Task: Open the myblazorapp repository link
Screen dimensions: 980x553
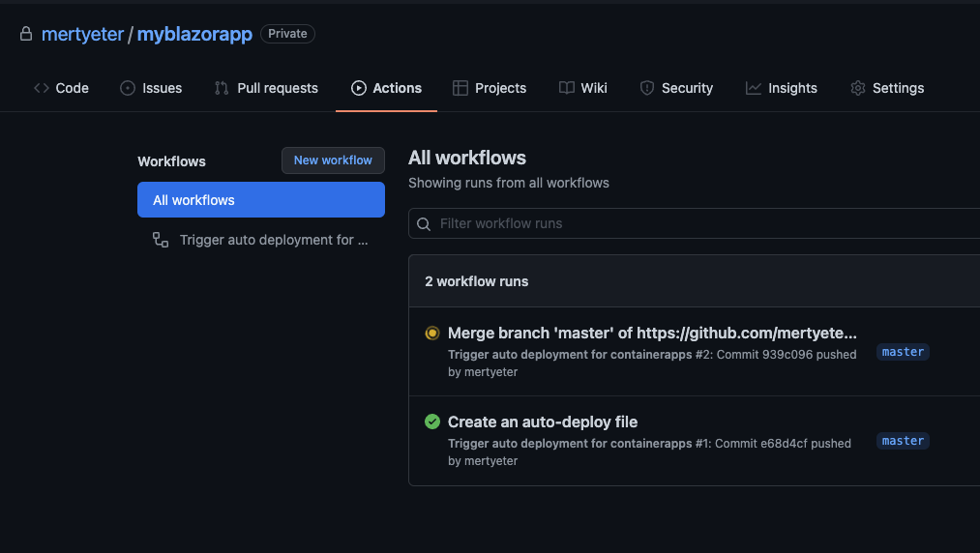Action: pyautogui.click(x=194, y=34)
